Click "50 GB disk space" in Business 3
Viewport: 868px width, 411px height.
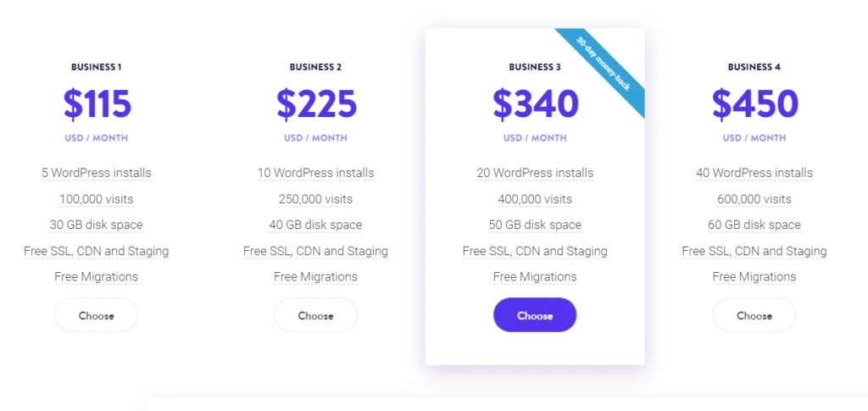click(535, 225)
